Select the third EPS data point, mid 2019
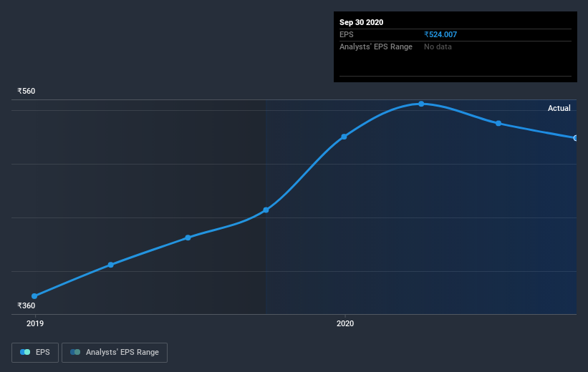The width and height of the screenshot is (588, 372). tap(188, 238)
